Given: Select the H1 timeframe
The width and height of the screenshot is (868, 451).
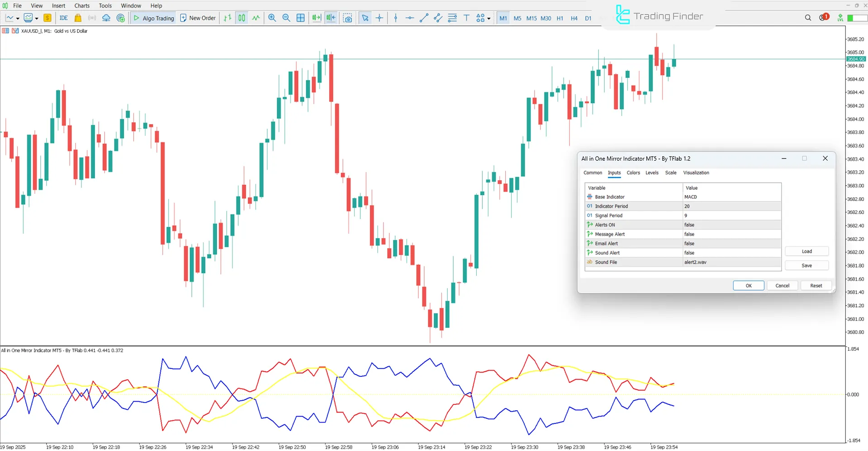Looking at the screenshot, I should pos(560,19).
